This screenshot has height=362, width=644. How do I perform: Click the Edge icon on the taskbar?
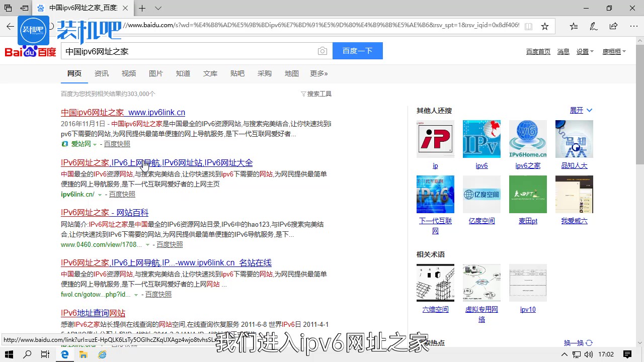(64, 354)
